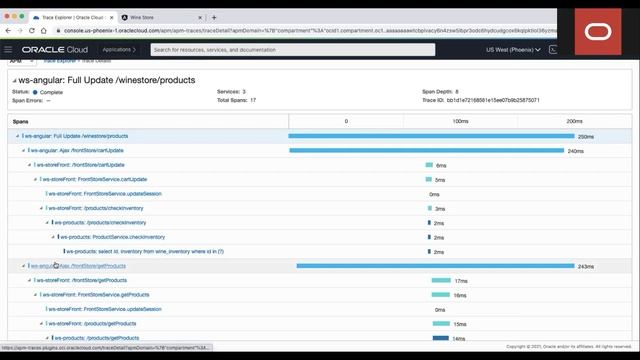640x360 pixels.
Task: Open ws-storeFront /frontStore/getProducts span link
Action: pos(82,280)
